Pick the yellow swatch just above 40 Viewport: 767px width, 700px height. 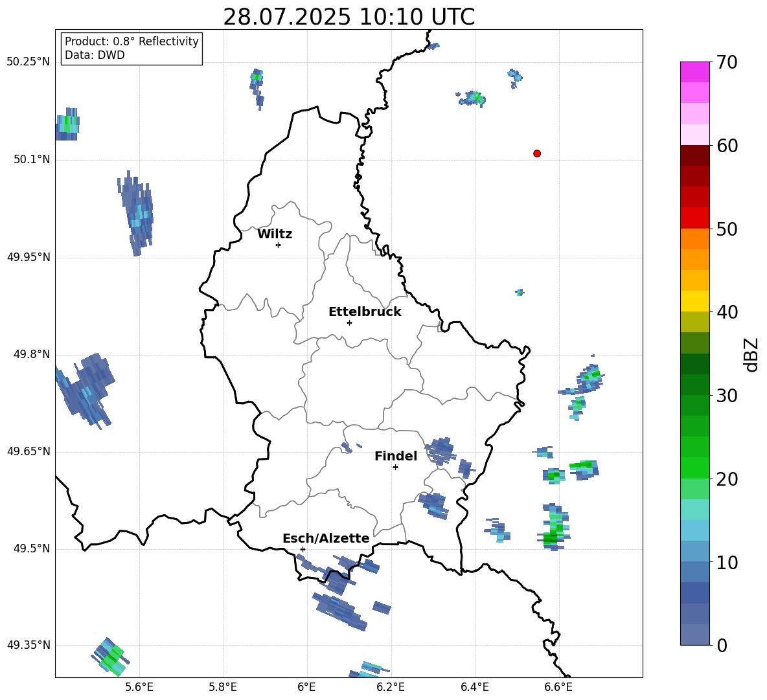click(x=694, y=301)
